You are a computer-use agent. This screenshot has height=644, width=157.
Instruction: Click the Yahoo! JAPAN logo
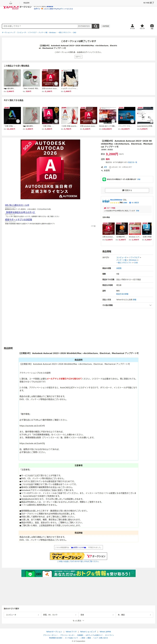(11, 7)
